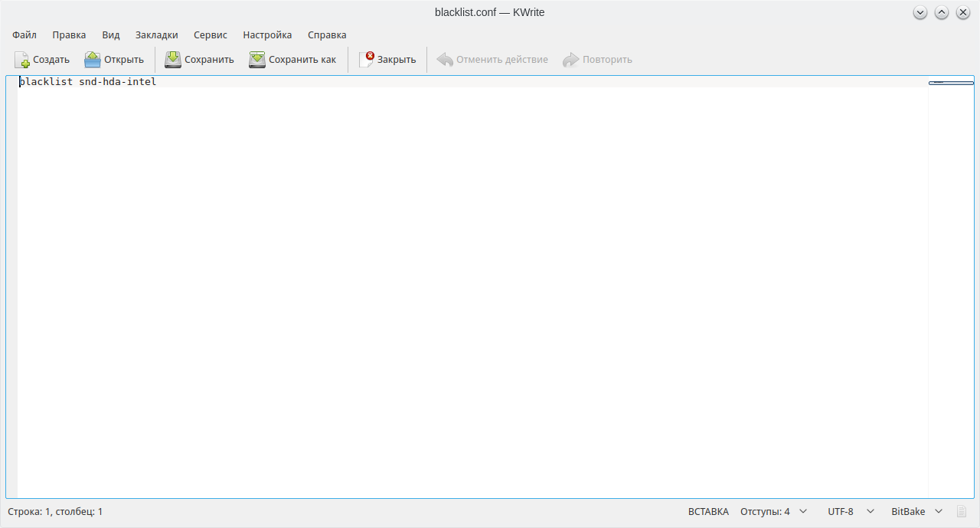
Task: Expand the Отступы: 4 indentation dropdown
Action: point(773,511)
